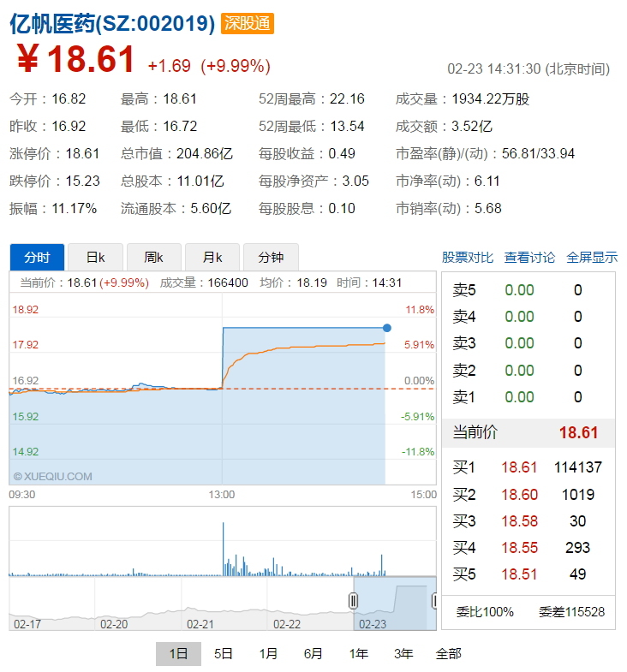Image resolution: width=627 pixels, height=672 pixels.
Task: Click the blue current price dot on chart
Action: point(387,328)
